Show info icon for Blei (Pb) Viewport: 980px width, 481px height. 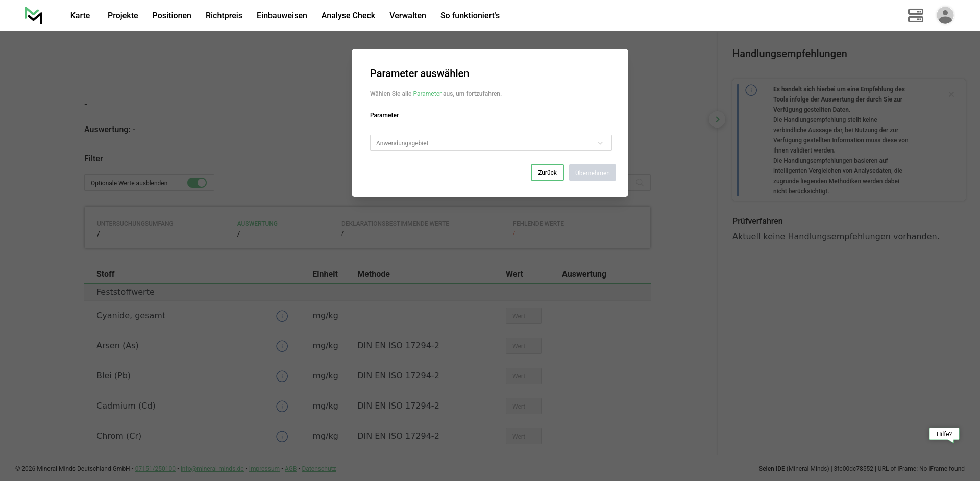(x=282, y=376)
